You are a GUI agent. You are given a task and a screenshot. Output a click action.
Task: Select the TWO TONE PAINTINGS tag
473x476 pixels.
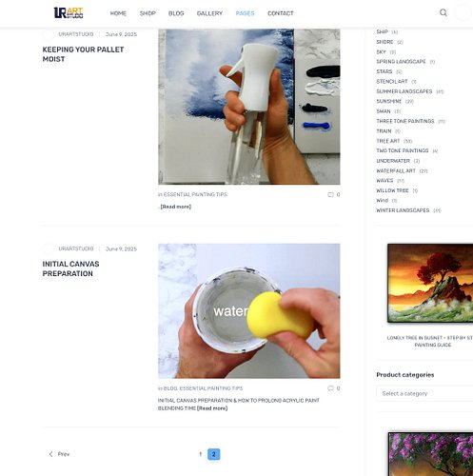403,150
